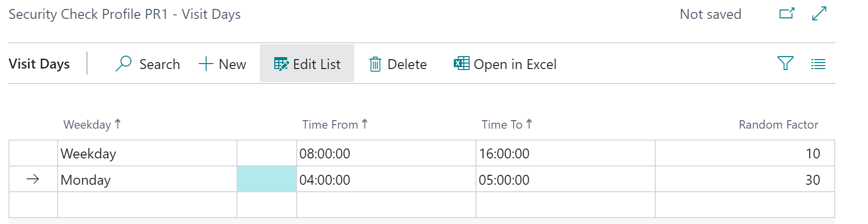Sort by Weekday column header
Image resolution: width=868 pixels, height=224 pixels.
[87, 125]
